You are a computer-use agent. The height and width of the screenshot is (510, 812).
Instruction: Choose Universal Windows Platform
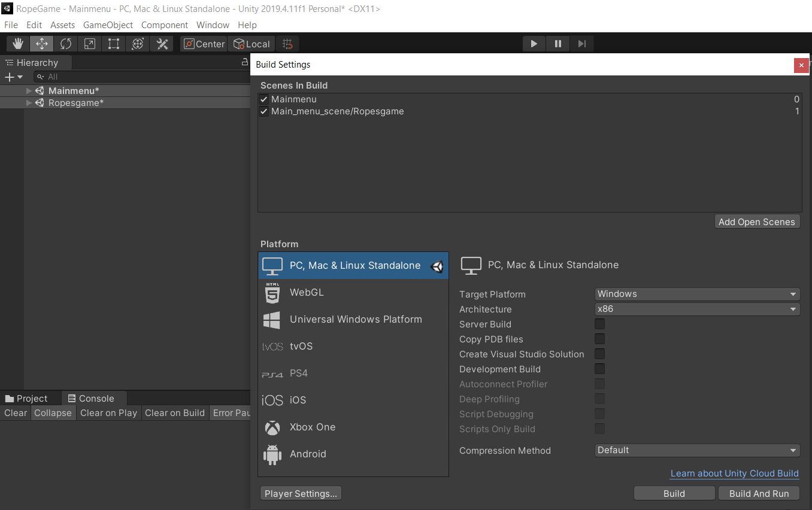coord(353,320)
